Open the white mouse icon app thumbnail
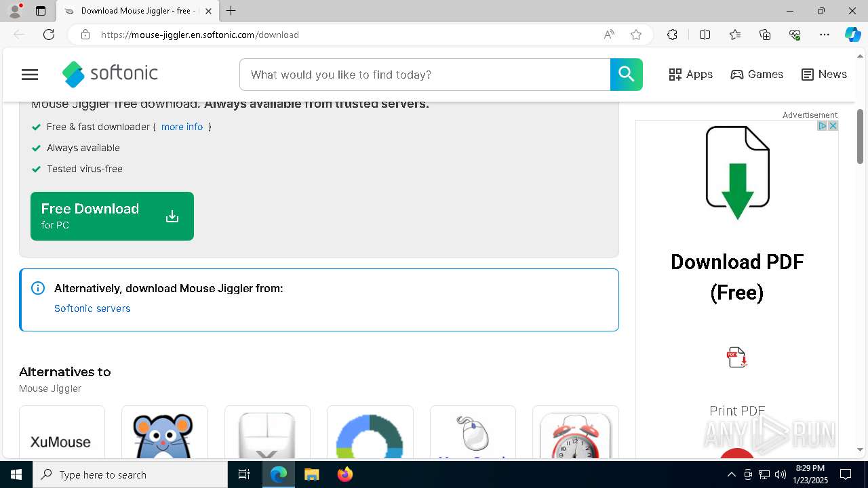The image size is (868, 488). [x=267, y=432]
